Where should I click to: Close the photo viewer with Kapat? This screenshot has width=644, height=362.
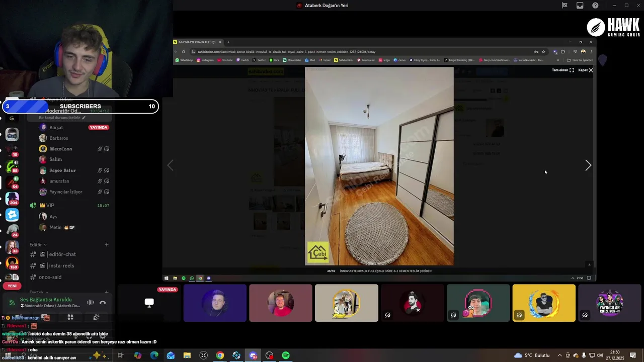[586, 70]
